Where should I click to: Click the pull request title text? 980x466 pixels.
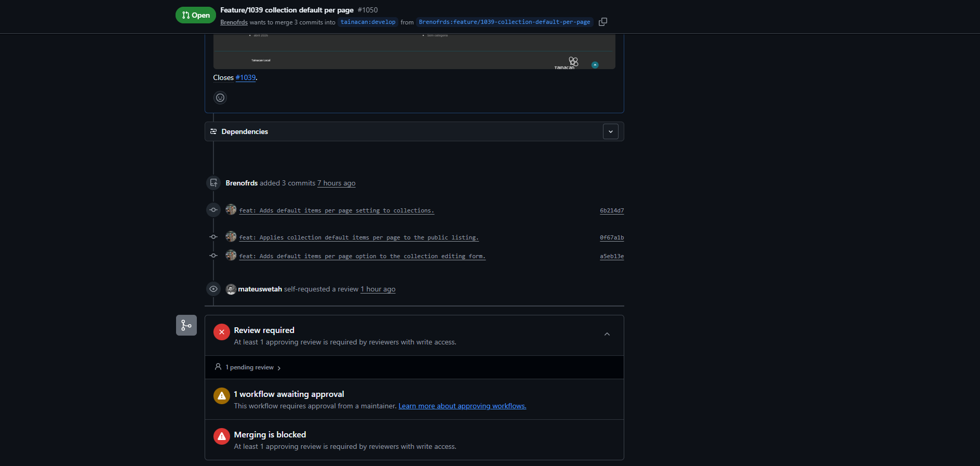[x=287, y=10]
